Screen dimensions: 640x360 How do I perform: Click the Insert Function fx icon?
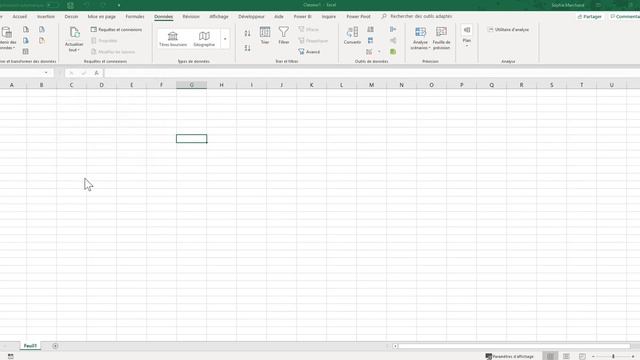tap(96, 73)
